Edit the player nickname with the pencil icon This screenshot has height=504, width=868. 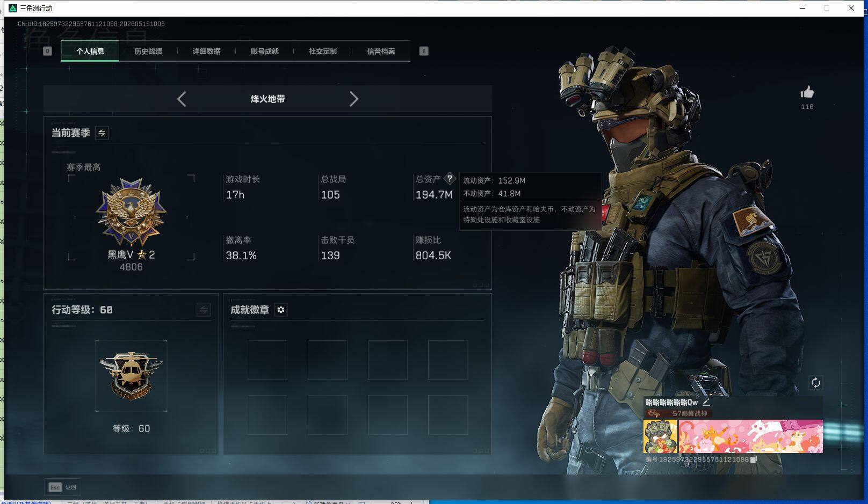(x=706, y=401)
